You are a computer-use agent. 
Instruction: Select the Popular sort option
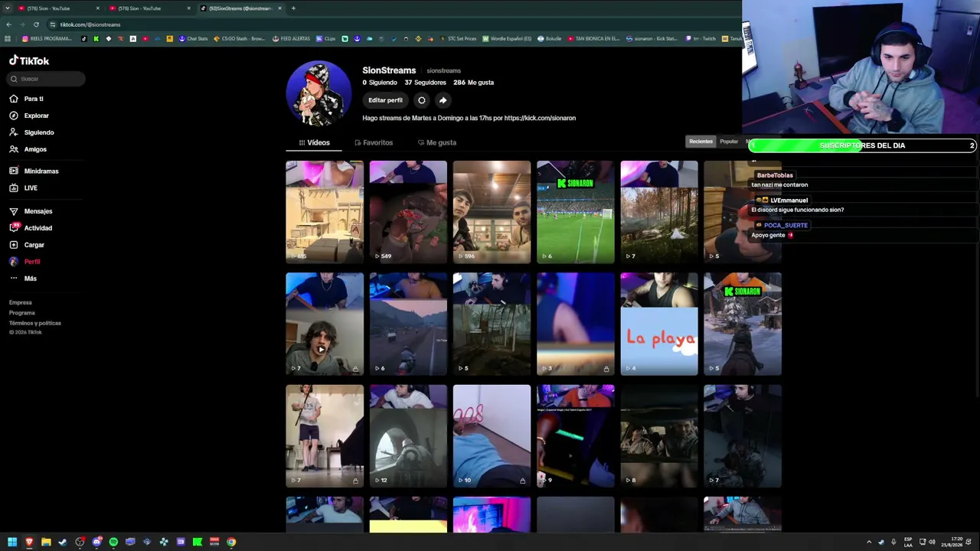[729, 142]
